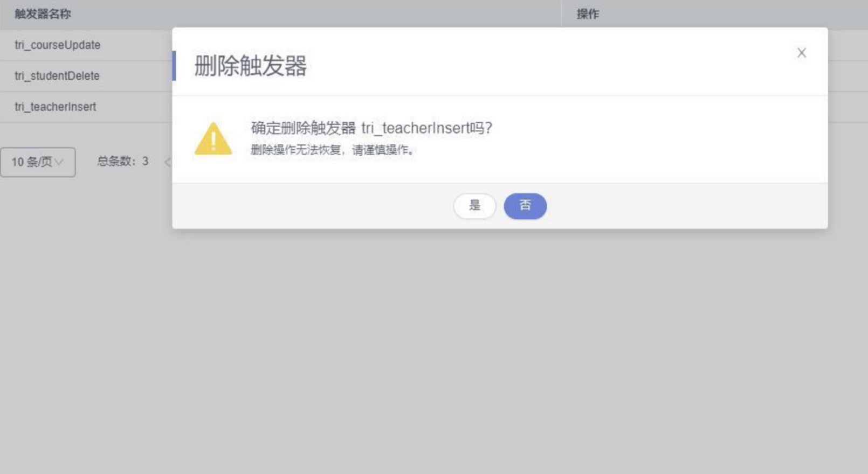Click the 触发器名称 column header
The image size is (868, 474).
point(43,14)
